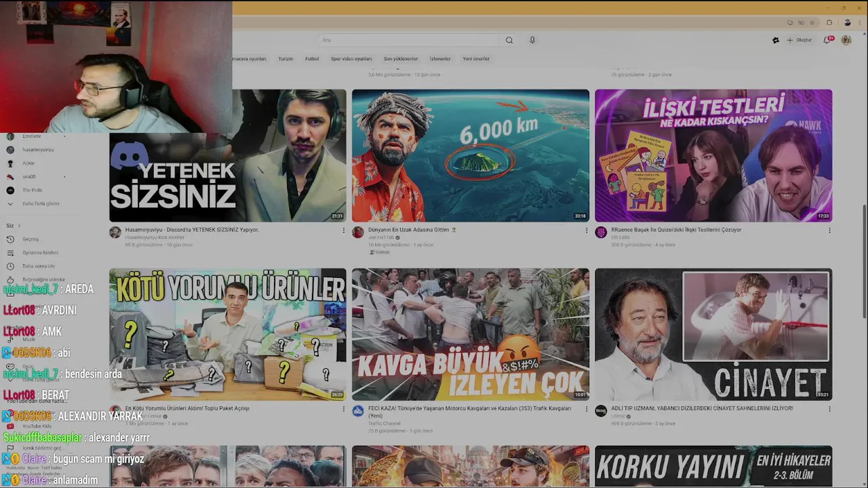
Task: Open The Polis subscription channel
Action: [x=32, y=190]
